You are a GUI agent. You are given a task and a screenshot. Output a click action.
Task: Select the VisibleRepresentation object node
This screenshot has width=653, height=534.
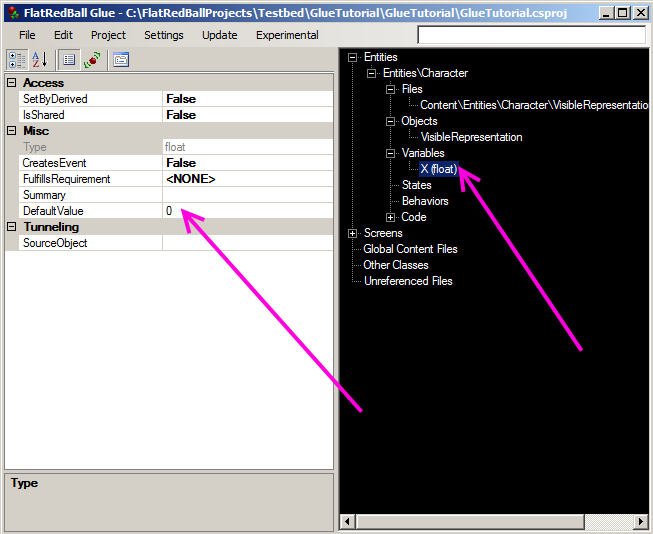click(x=471, y=137)
